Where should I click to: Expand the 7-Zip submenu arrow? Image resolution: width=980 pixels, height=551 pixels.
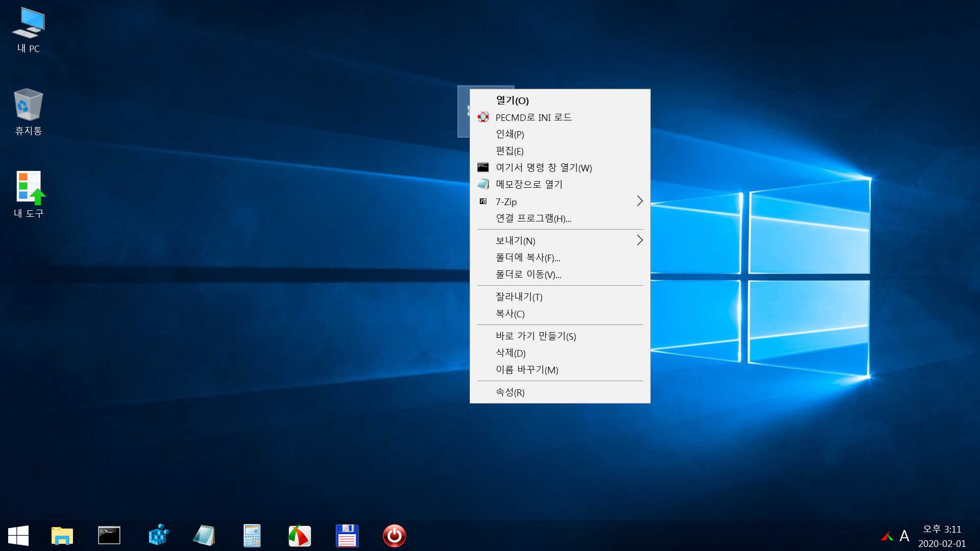click(640, 201)
